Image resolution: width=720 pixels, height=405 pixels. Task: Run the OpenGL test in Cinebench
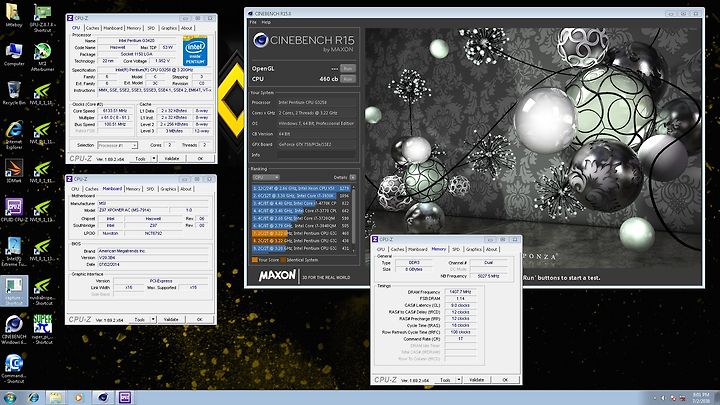click(x=348, y=68)
